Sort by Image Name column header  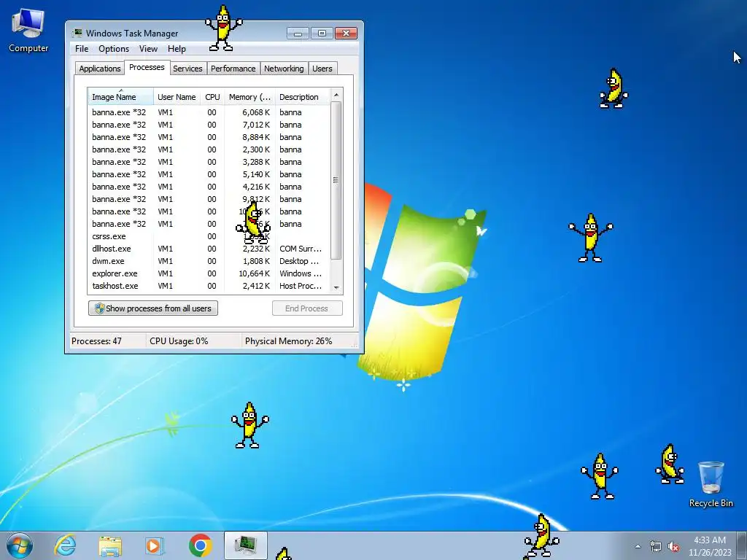pyautogui.click(x=120, y=97)
